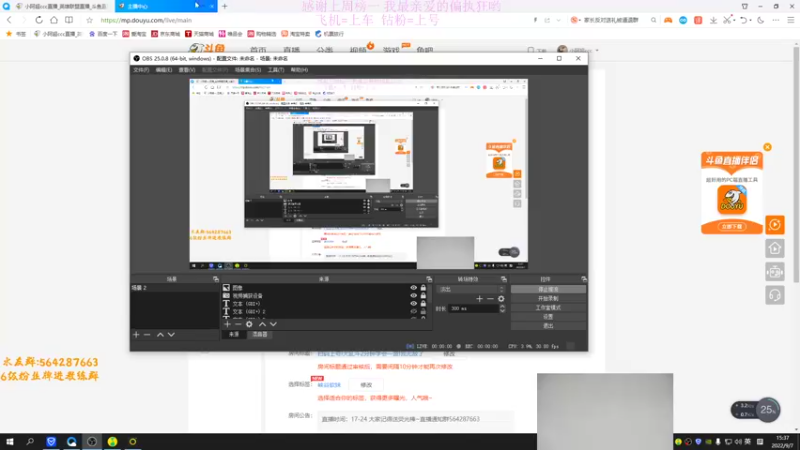Pop out the Sources dock in OBS
Viewport: 800px width, 450px height.
click(429, 279)
